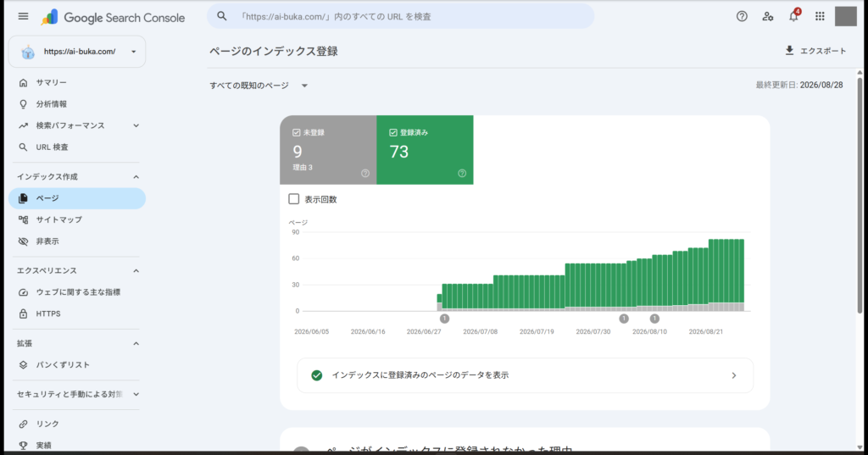Open 検索パフォーマンス in sidebar
This screenshot has width=868, height=455.
[x=70, y=125]
